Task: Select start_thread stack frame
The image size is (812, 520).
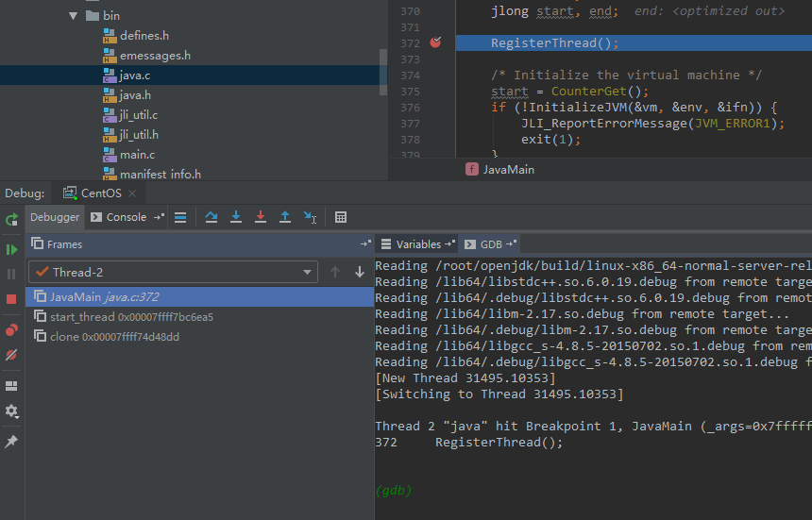Action: (200, 317)
